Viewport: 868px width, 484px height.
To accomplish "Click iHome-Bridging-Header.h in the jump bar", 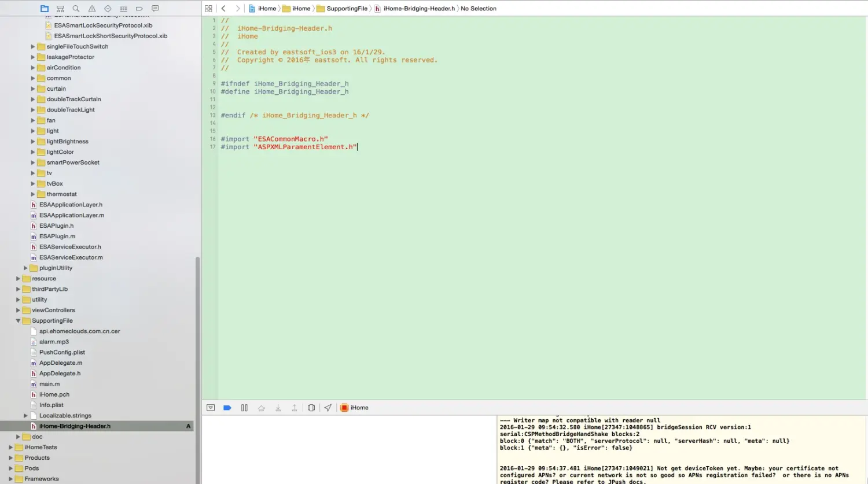I will 414,9.
